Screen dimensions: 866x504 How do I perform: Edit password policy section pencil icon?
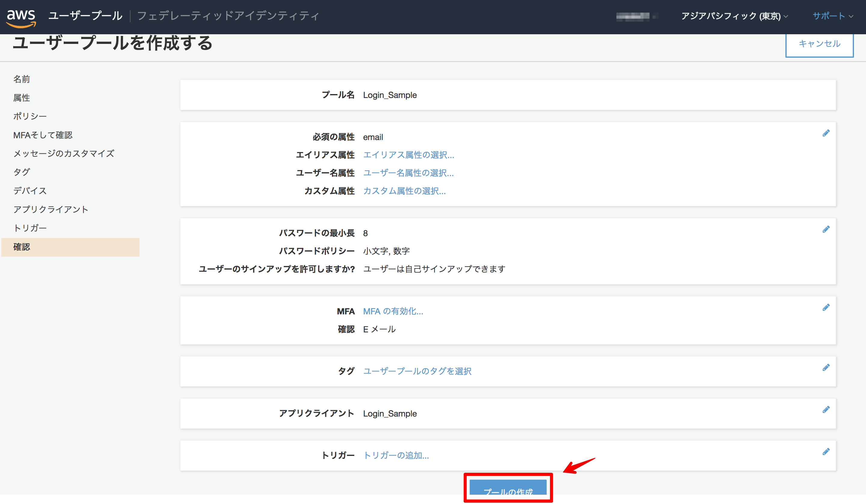point(826,230)
